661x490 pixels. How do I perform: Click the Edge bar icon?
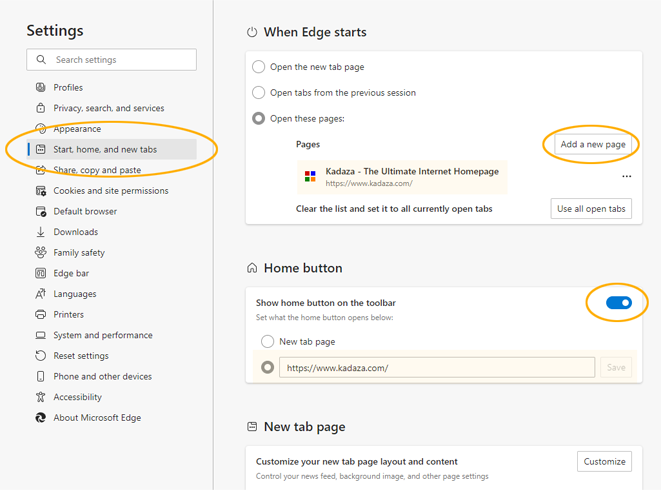tap(40, 273)
